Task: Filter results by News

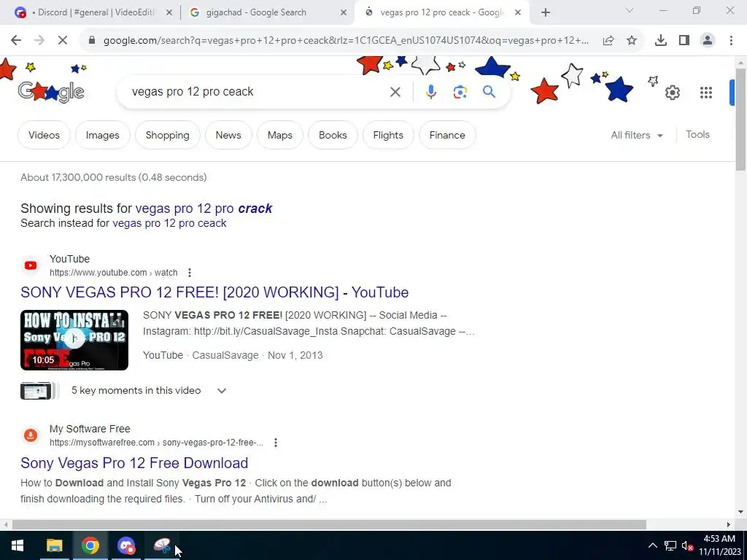Action: [x=228, y=135]
